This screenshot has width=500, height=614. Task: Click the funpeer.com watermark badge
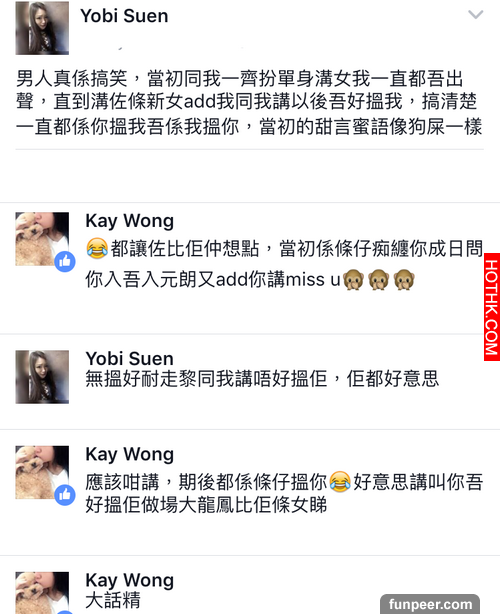[430, 604]
